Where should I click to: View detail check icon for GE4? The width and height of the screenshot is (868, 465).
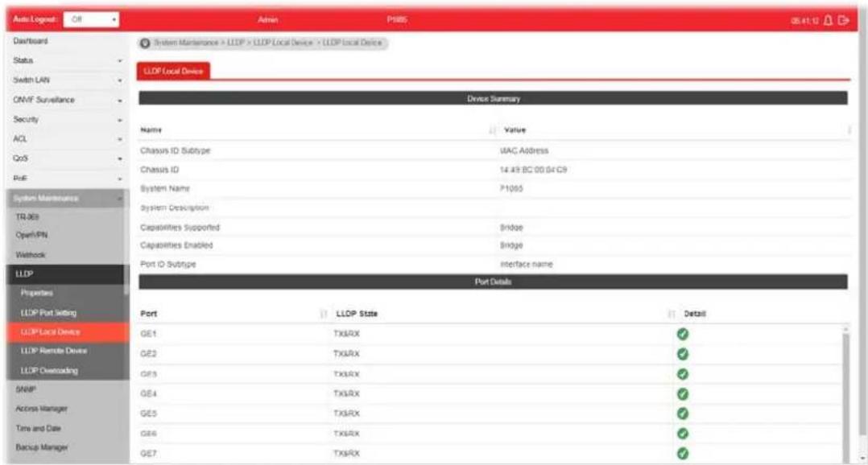[683, 394]
